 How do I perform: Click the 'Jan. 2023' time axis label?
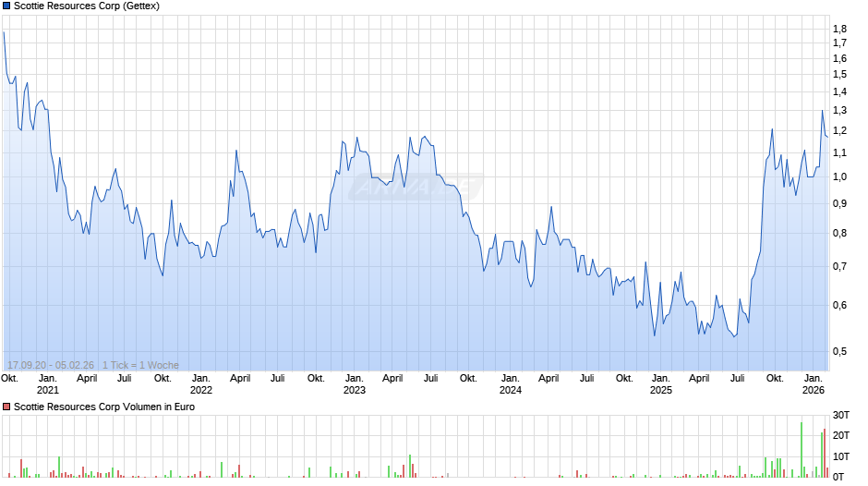355,384
